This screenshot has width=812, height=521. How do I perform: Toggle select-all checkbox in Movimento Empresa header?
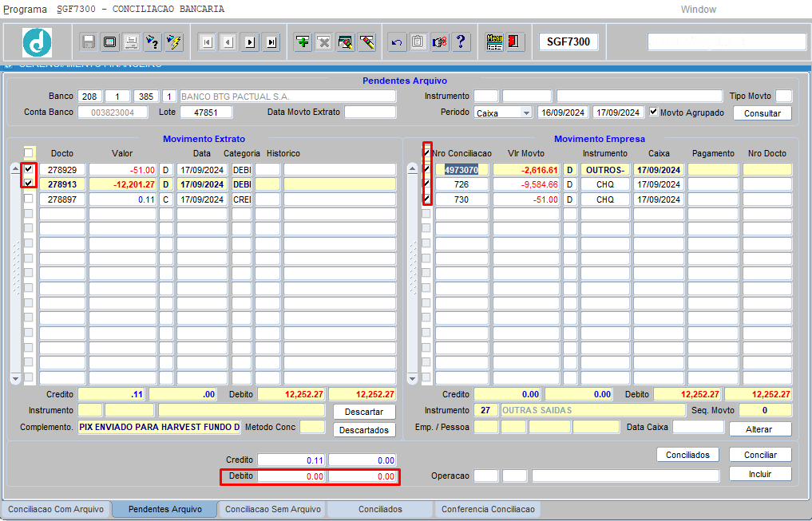tap(426, 152)
